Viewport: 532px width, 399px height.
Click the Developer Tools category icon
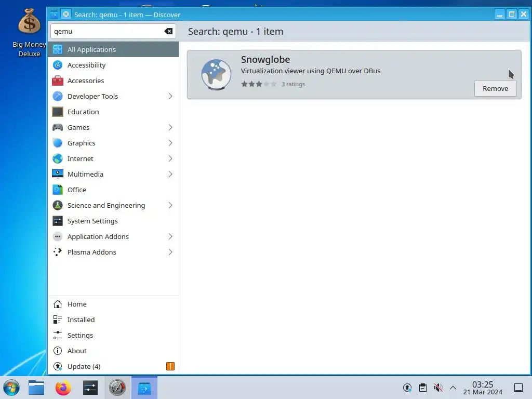point(57,96)
